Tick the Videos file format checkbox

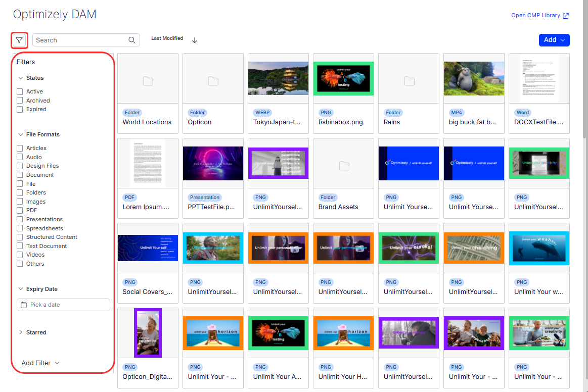click(x=20, y=255)
